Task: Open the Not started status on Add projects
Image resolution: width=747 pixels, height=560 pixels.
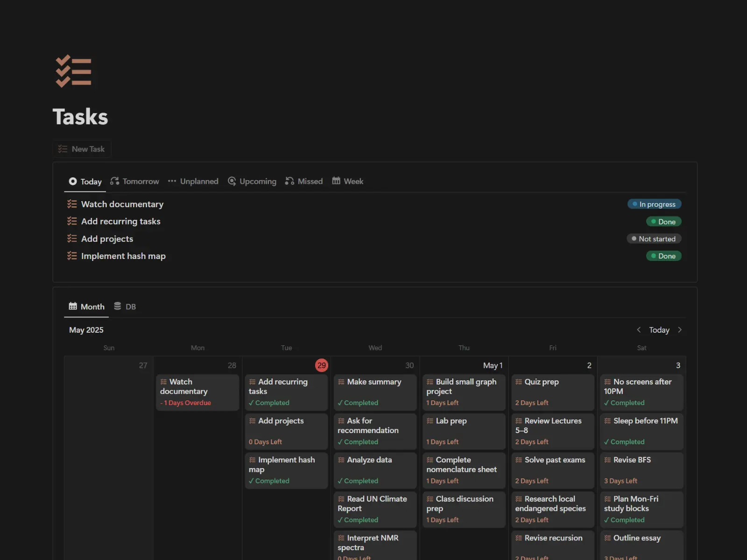Action: [x=654, y=238]
